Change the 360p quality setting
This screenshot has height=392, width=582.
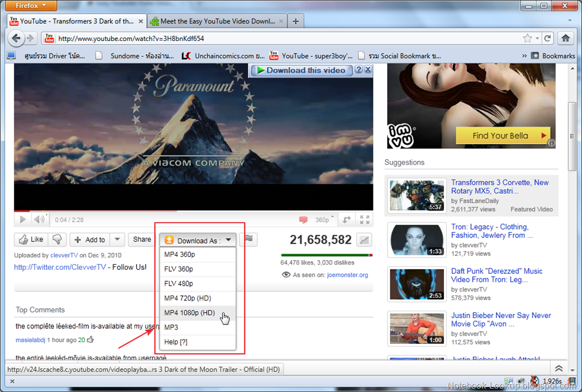[324, 220]
